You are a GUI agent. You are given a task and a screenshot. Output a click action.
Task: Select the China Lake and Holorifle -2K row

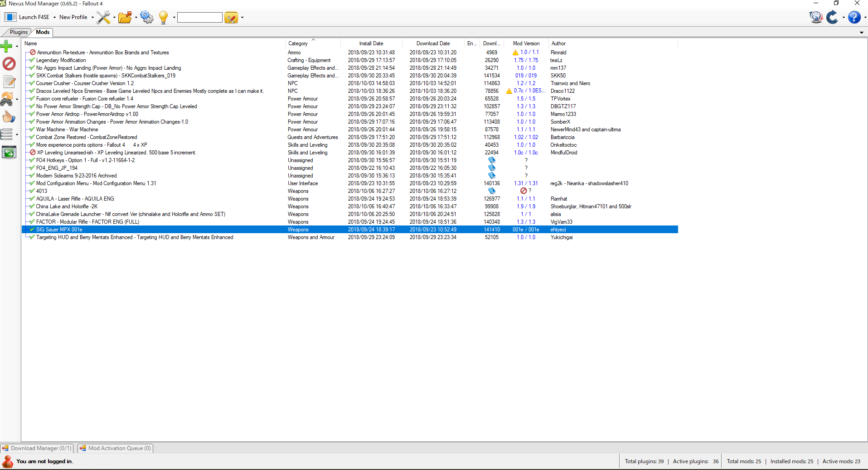pyautogui.click(x=350, y=206)
